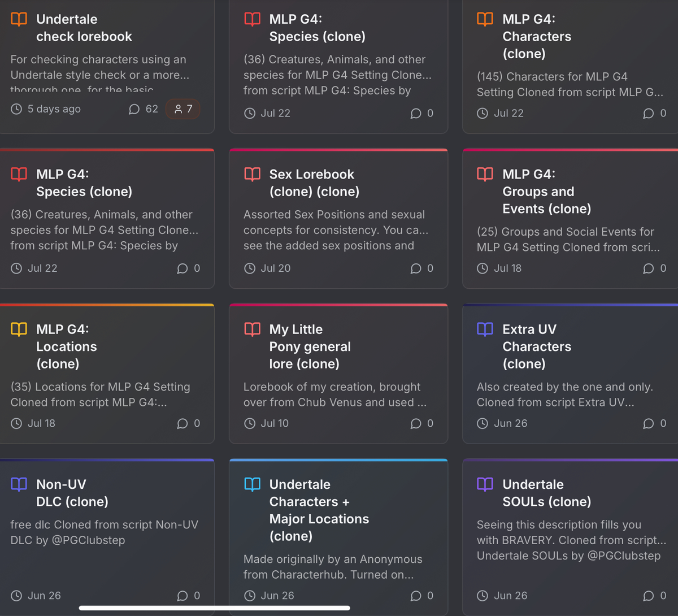Open Undertale SOULs (clone) title

tap(546, 493)
